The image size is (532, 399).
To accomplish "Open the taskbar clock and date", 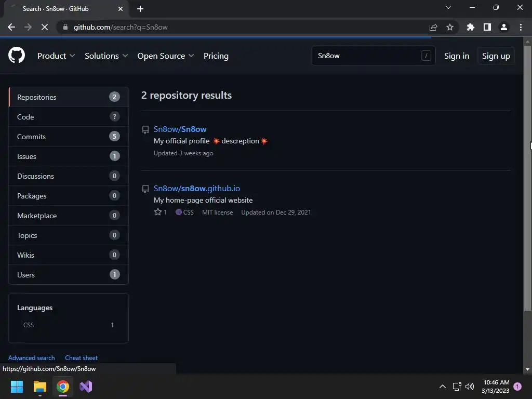I will [495, 387].
